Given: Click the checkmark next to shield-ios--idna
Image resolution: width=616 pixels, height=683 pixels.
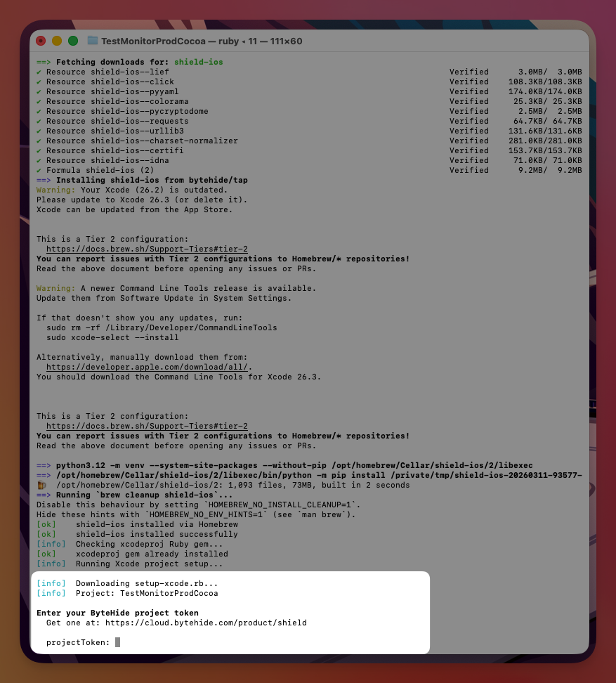Looking at the screenshot, I should click(x=39, y=160).
